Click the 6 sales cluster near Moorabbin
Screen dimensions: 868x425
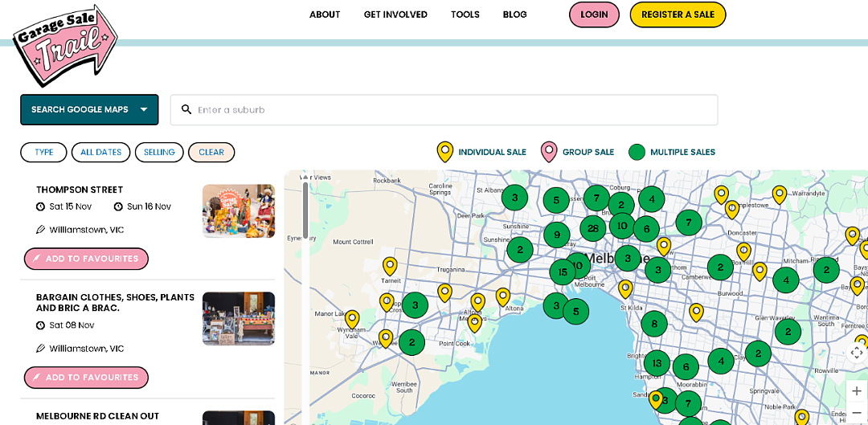686,367
